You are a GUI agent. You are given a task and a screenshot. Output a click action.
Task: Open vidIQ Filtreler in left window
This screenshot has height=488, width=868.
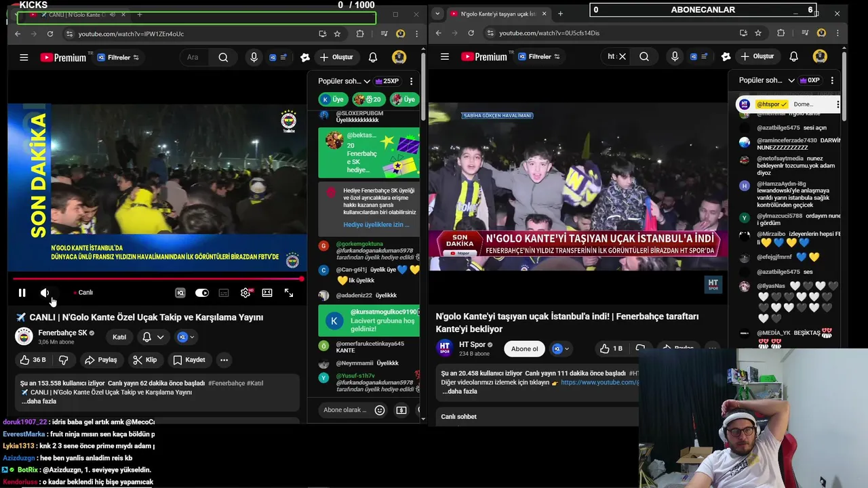click(118, 58)
